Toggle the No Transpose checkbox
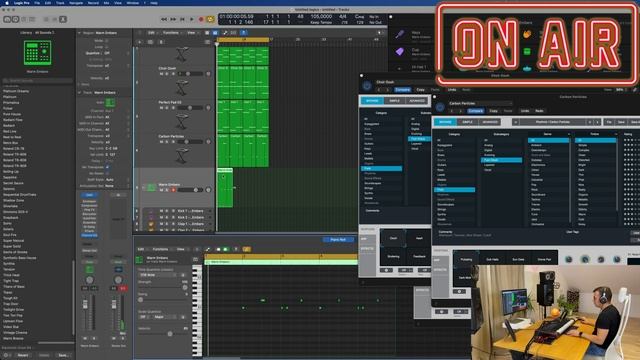 click(107, 167)
